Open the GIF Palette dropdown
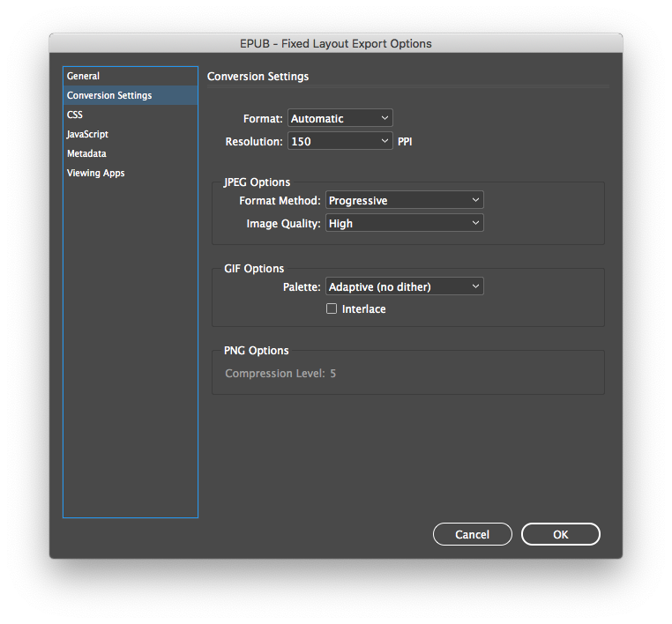The width and height of the screenshot is (672, 624). pos(404,286)
